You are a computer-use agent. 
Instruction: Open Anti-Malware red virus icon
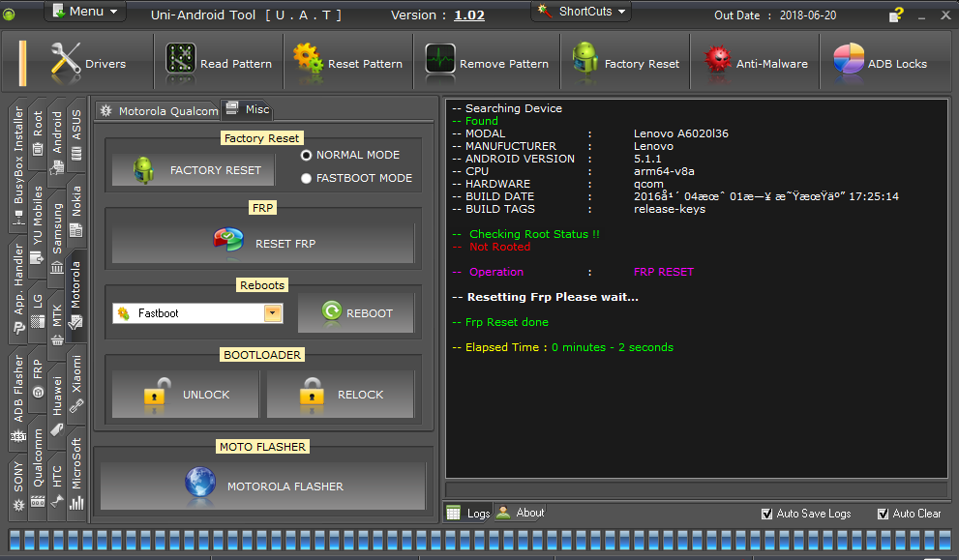[717, 61]
